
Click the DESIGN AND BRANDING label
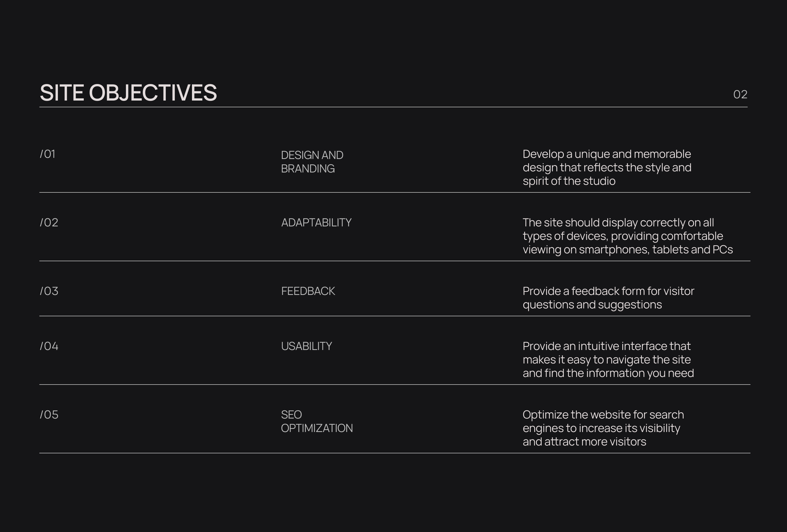tap(312, 162)
